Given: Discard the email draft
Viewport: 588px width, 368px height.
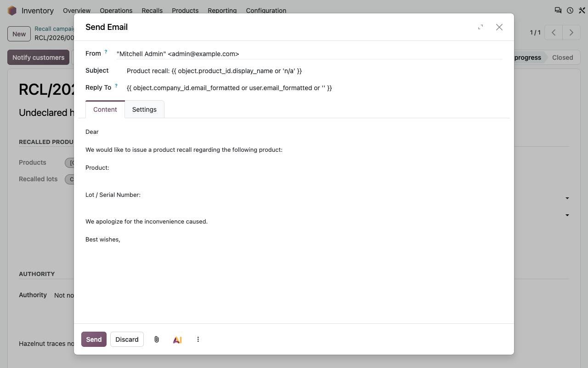Looking at the screenshot, I should pyautogui.click(x=127, y=339).
